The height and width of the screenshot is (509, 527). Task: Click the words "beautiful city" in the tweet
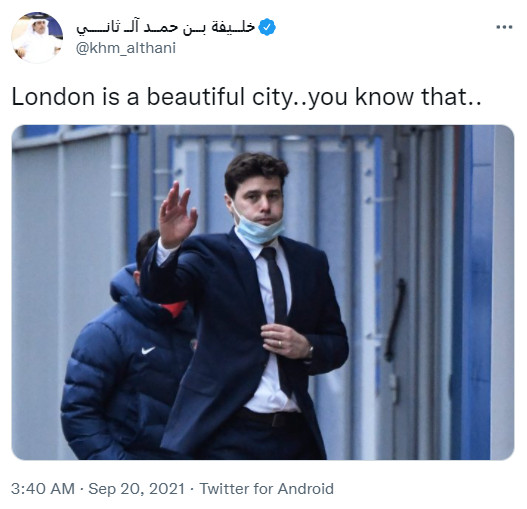(x=220, y=97)
